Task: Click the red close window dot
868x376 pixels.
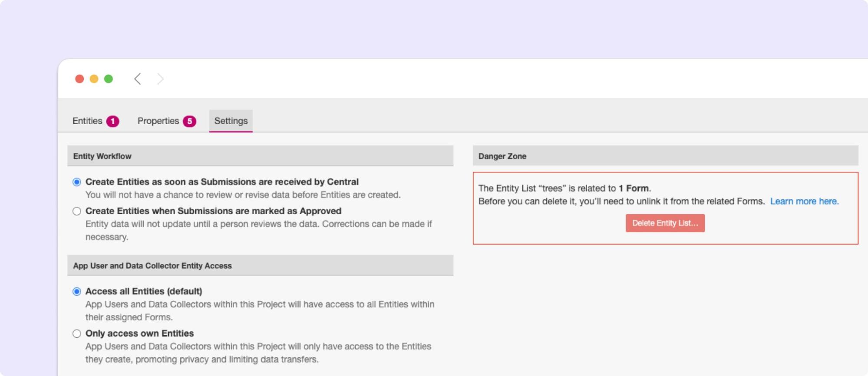Action: 79,79
